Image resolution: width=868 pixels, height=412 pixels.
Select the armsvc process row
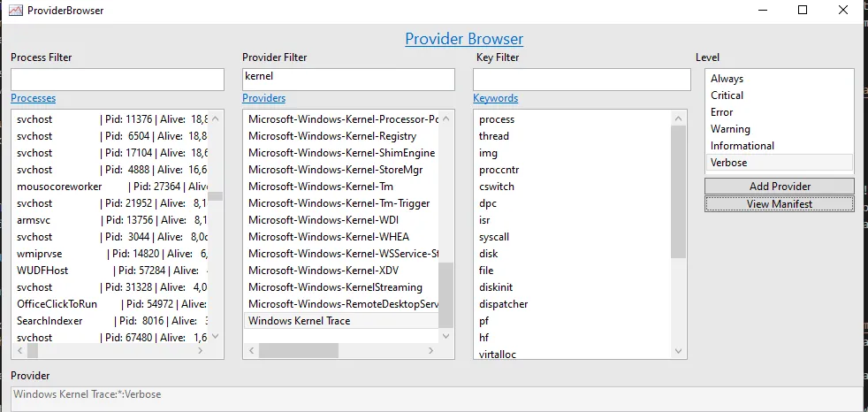(x=110, y=220)
